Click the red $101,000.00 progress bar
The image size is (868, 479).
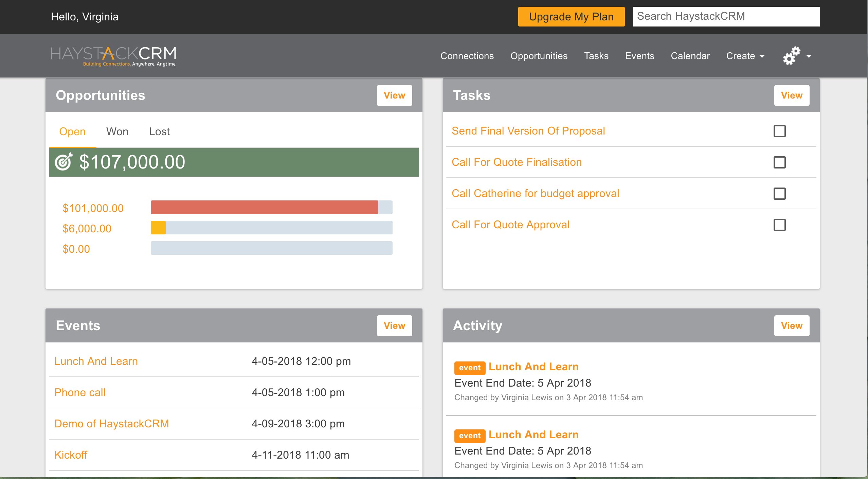point(264,207)
